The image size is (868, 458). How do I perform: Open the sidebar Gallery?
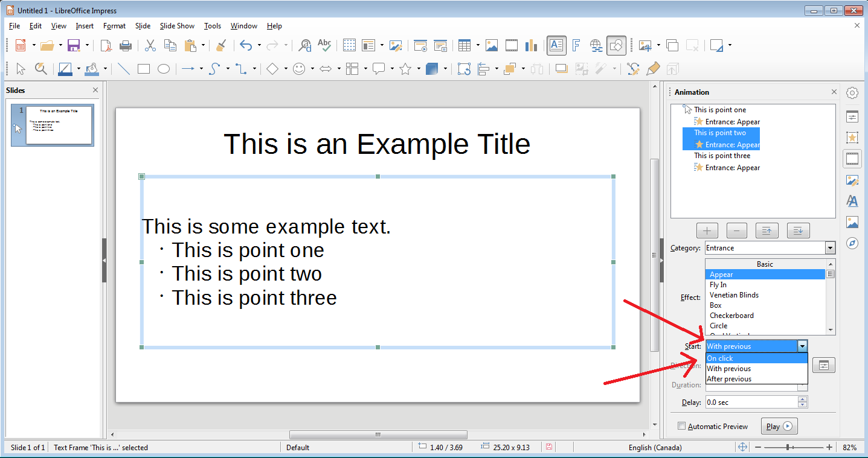pos(852,222)
